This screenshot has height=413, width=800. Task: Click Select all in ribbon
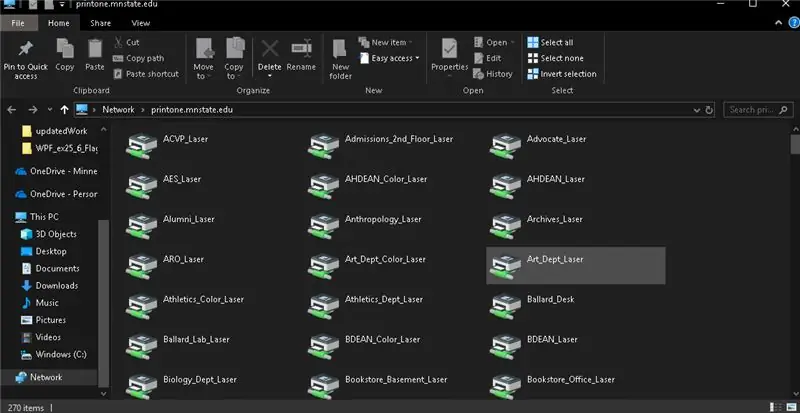(551, 42)
